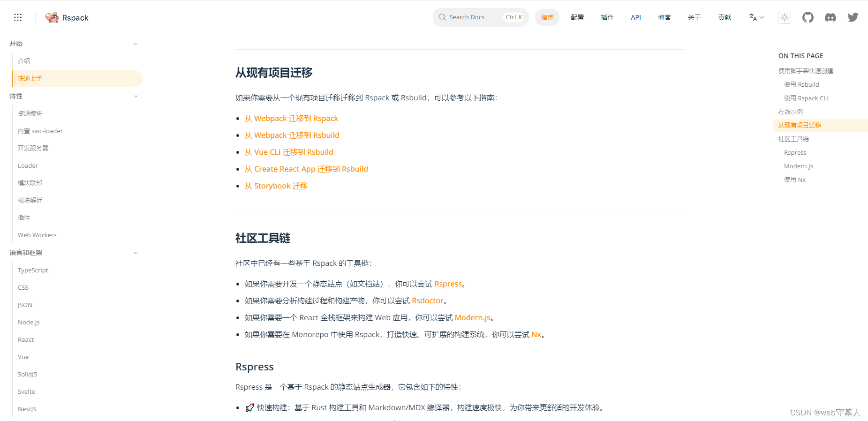
Task: Open 模块解析 in the sidebar
Action: coord(30,200)
